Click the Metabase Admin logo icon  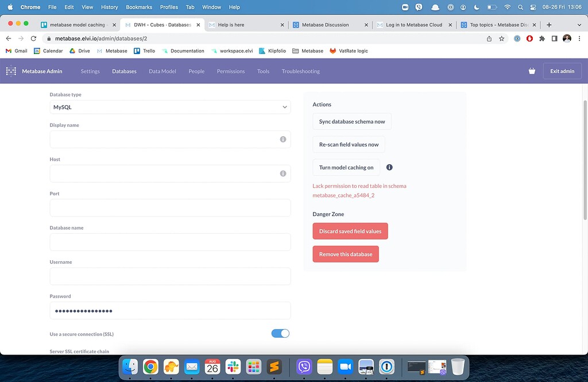[10, 71]
